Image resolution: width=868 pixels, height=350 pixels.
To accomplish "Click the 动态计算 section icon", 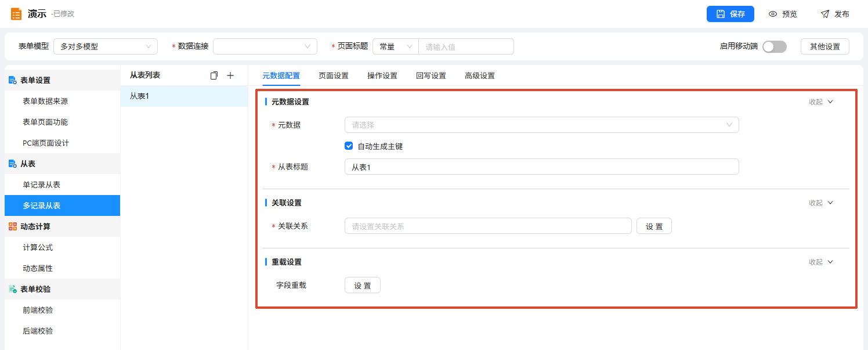I will point(13,226).
